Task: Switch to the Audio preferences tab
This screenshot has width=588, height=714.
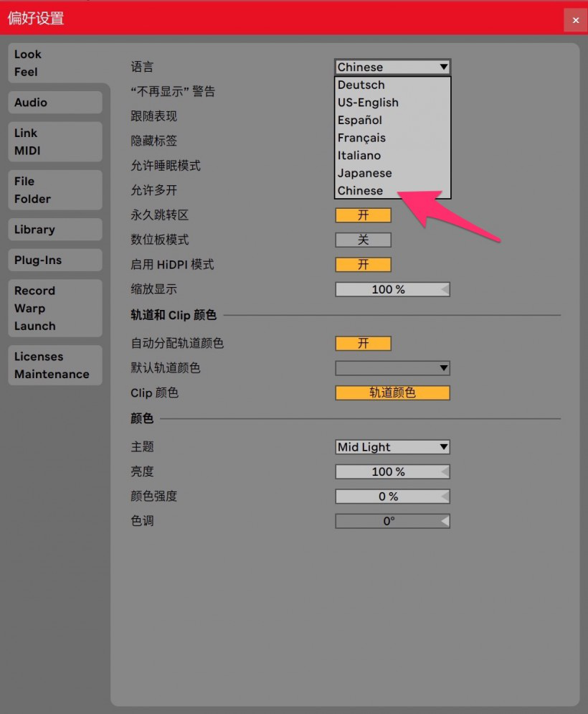Action: click(x=55, y=103)
